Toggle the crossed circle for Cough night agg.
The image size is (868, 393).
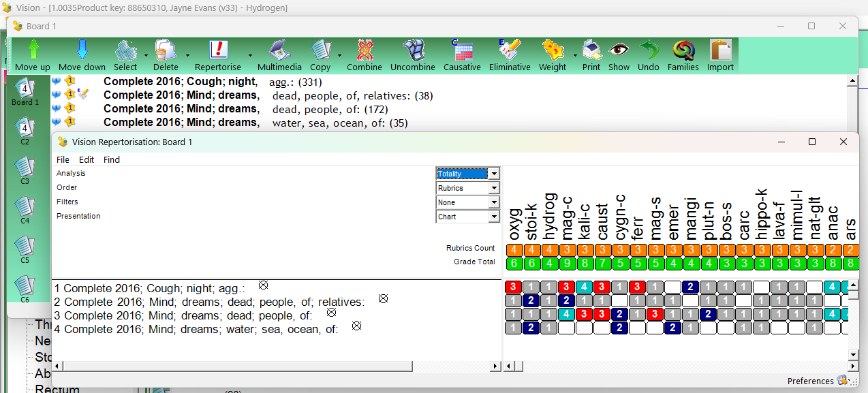tap(263, 285)
